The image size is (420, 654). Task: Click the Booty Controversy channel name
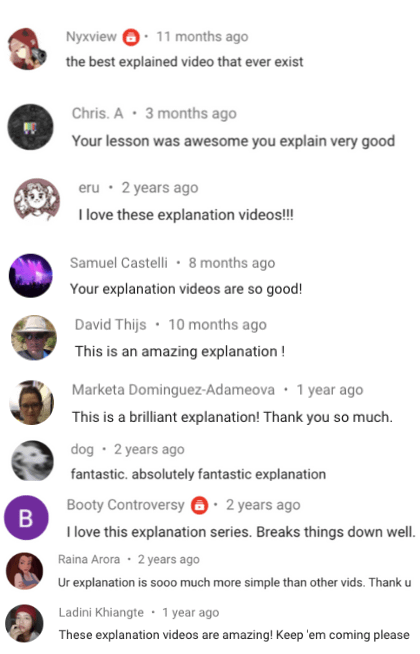[126, 505]
